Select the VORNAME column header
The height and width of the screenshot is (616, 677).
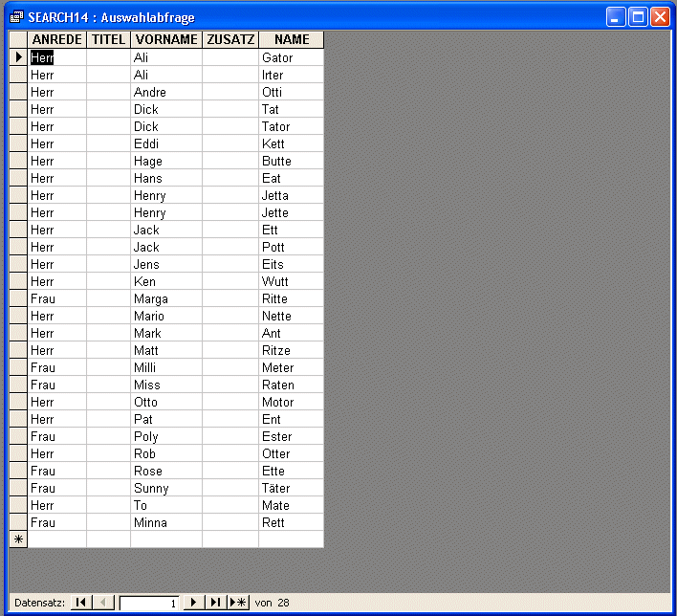pos(166,39)
